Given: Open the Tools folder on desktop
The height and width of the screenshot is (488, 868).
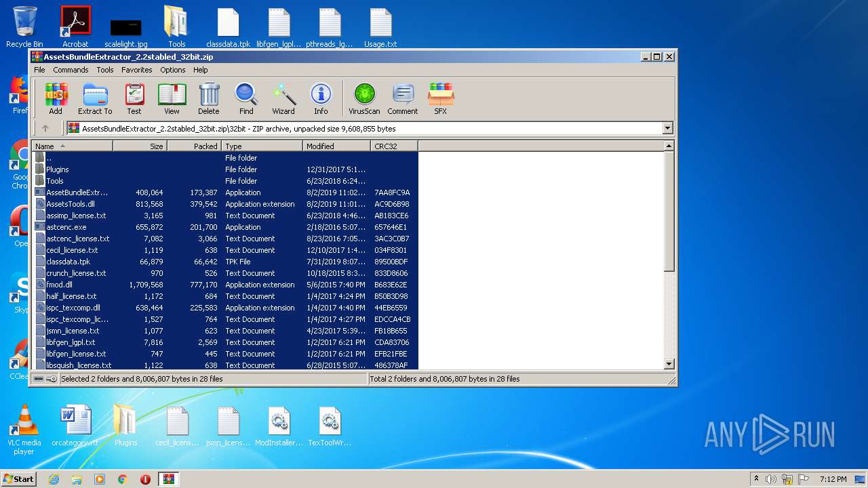Looking at the screenshot, I should [177, 27].
